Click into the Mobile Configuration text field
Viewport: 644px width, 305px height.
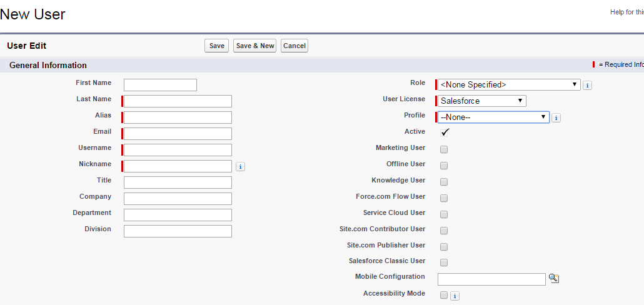click(x=491, y=279)
